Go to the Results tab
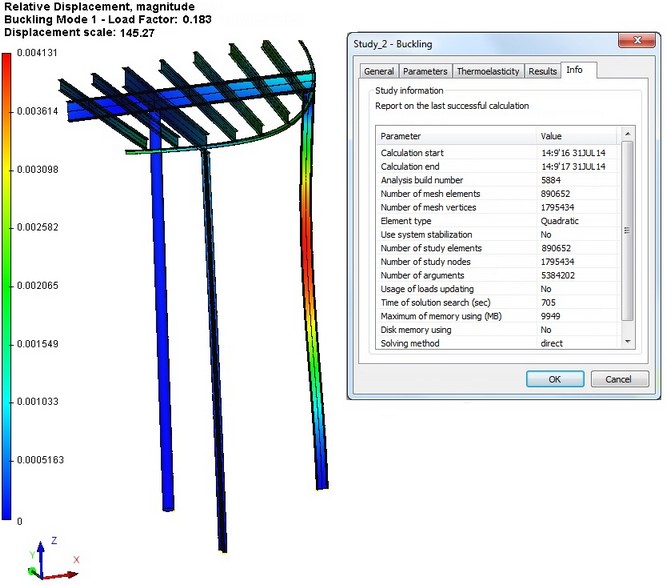The width and height of the screenshot is (671, 585). [542, 71]
